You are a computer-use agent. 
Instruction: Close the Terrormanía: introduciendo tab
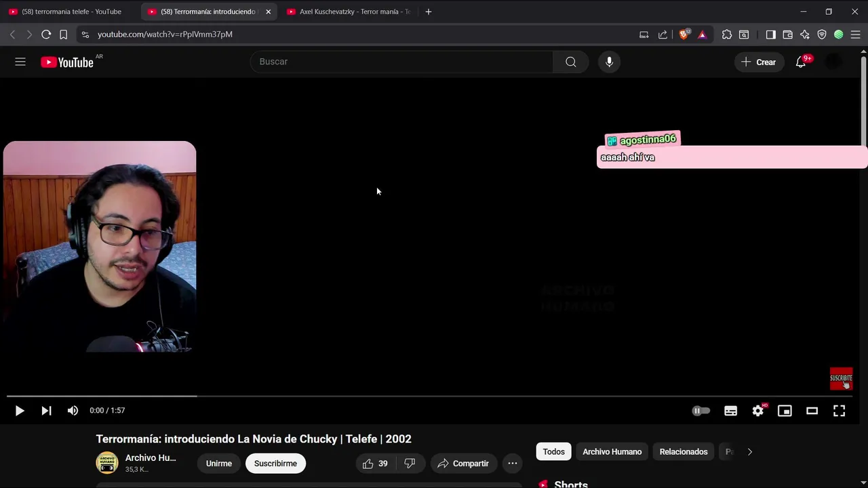click(x=268, y=12)
